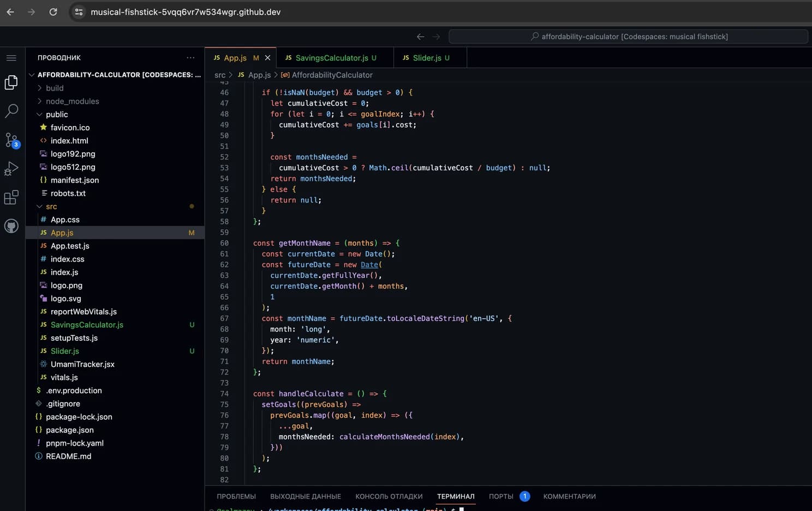Open the Search view in activity bar
The width and height of the screenshot is (812, 511).
click(11, 111)
